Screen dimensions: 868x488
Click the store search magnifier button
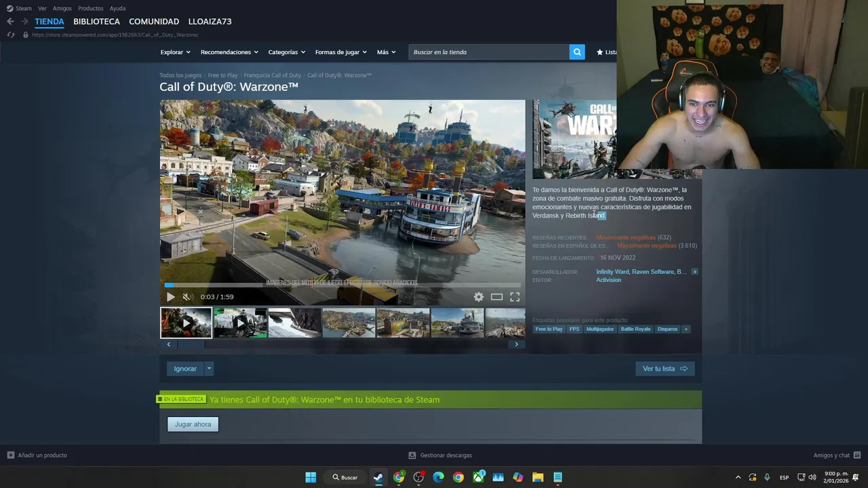coord(577,52)
